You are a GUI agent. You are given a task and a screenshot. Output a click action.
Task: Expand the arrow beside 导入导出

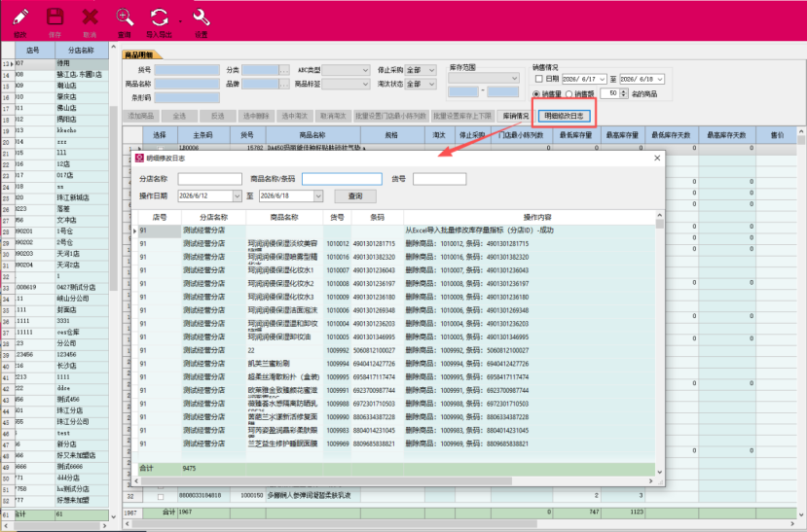[x=180, y=21]
